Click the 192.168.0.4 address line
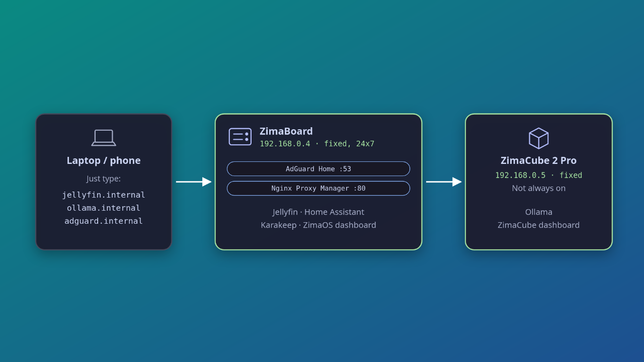 [x=317, y=144]
